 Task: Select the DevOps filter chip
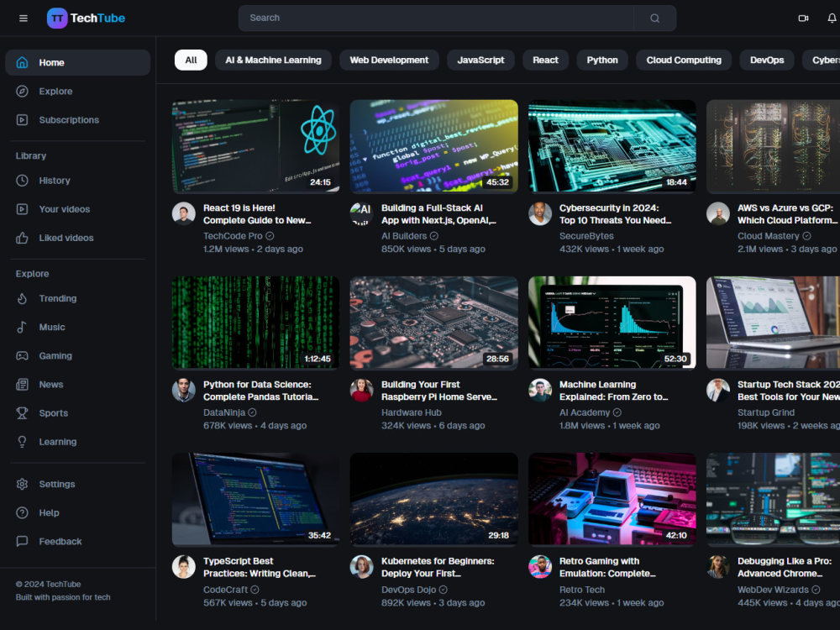[x=767, y=60]
